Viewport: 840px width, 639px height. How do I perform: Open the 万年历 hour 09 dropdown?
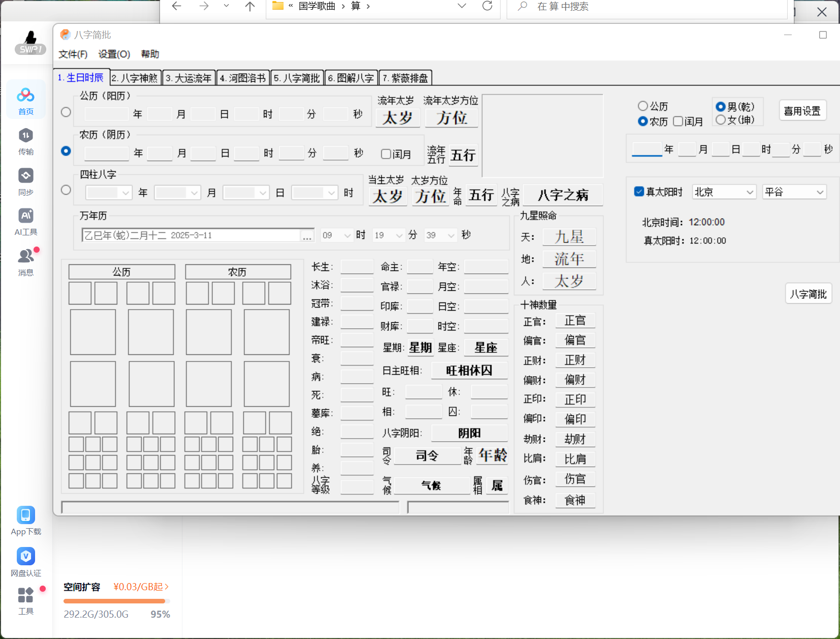(x=336, y=235)
